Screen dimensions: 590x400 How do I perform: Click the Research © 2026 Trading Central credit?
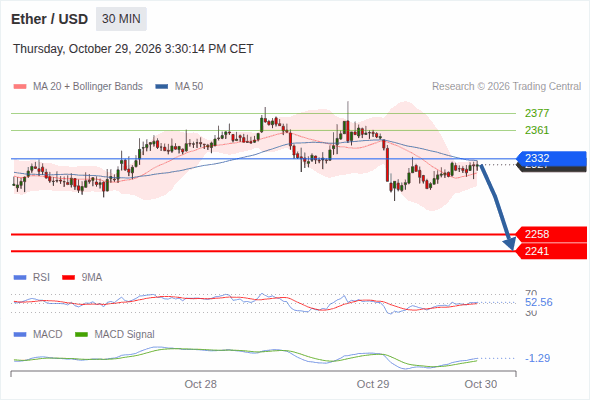pos(506,87)
